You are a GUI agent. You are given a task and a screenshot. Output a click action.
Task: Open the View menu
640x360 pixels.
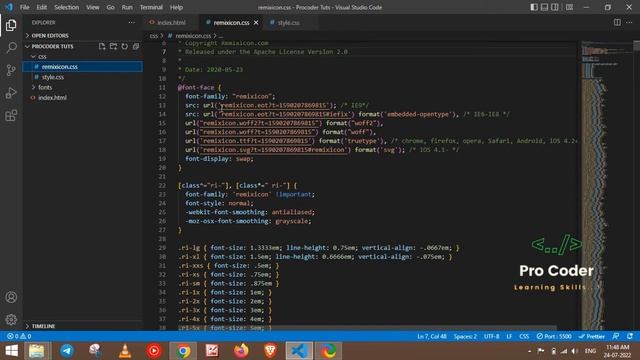[x=93, y=7]
